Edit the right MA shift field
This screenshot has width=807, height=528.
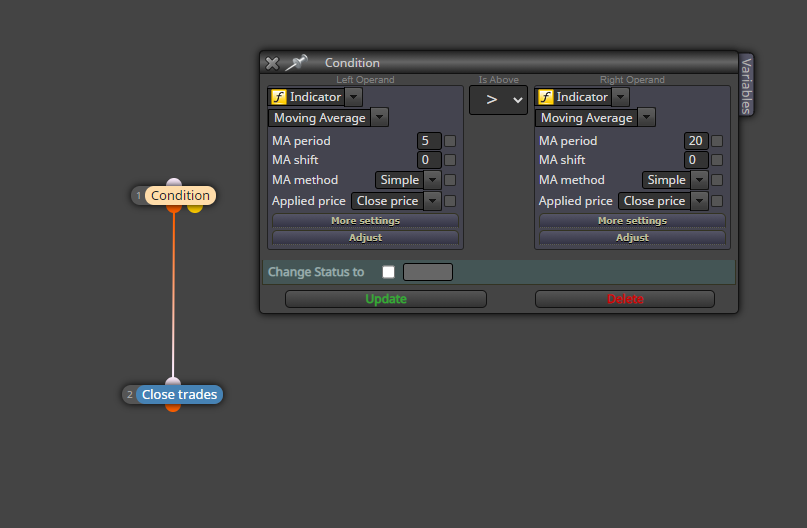tap(696, 160)
